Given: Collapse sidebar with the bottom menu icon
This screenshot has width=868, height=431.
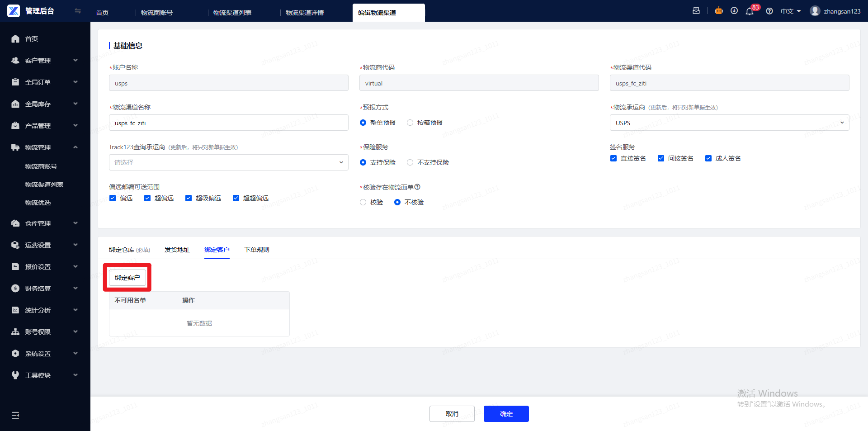Looking at the screenshot, I should coord(15,415).
